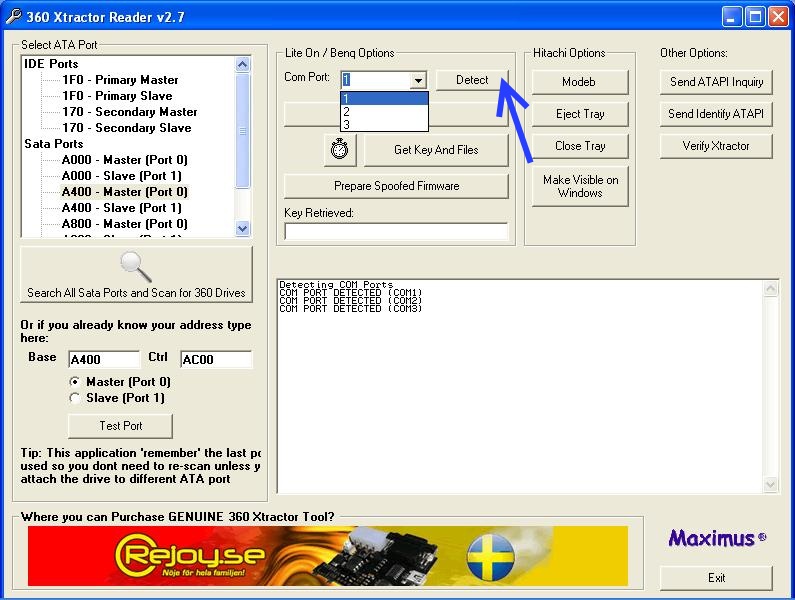
Task: Click the Modeb button
Action: tap(580, 82)
